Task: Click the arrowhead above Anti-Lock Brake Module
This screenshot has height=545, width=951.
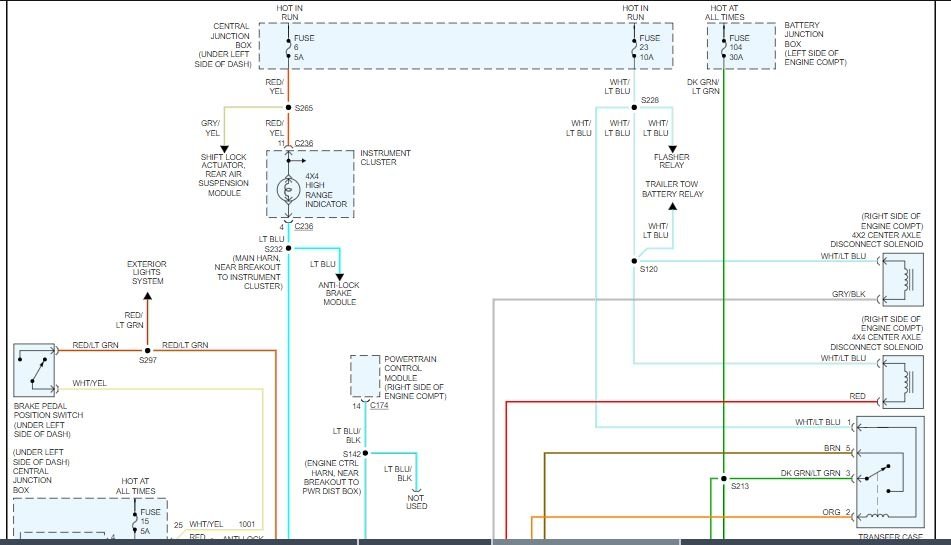Action: pyautogui.click(x=340, y=277)
